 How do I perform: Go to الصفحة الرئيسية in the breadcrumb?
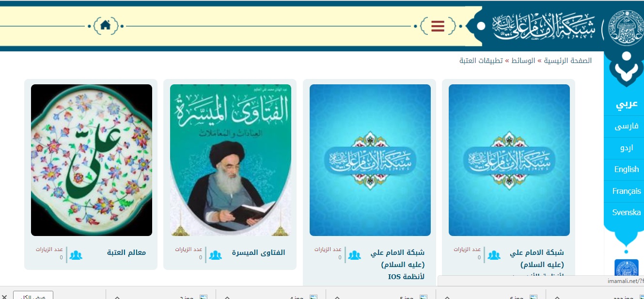tap(567, 61)
